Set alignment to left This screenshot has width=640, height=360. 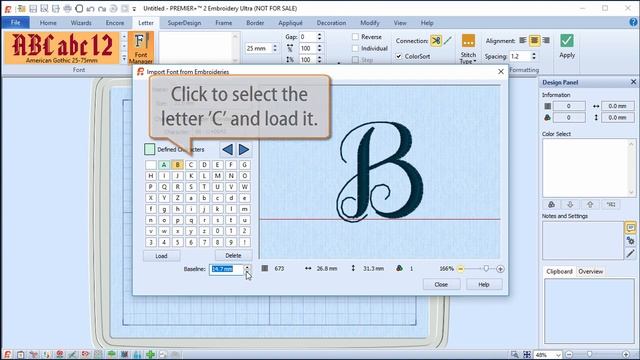[x=522, y=40]
